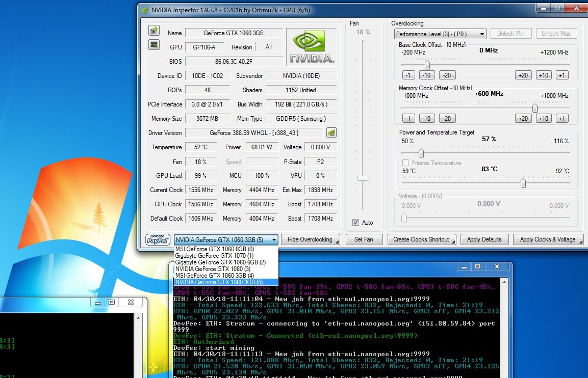Enable Priorize Temperature checkbox
Image resolution: width=588 pixels, height=378 pixels.
(x=405, y=163)
